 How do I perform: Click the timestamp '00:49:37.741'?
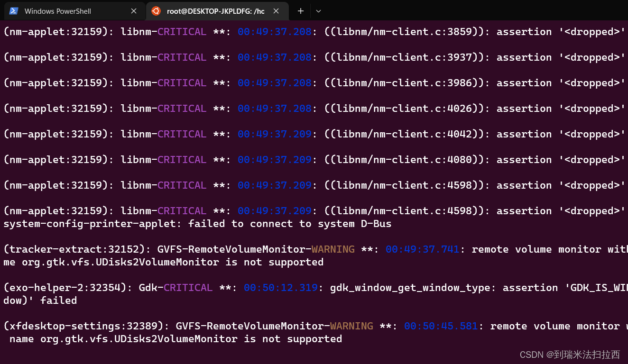click(x=423, y=249)
